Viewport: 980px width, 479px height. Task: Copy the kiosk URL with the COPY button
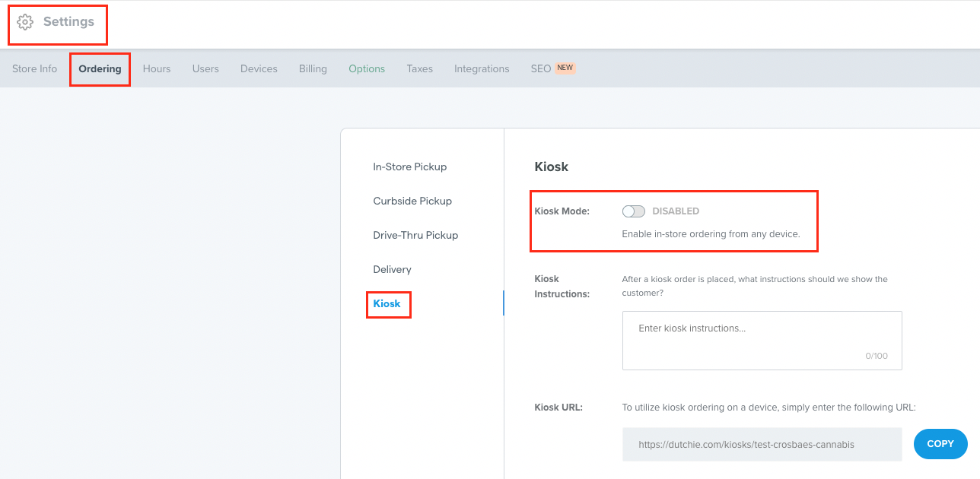pos(940,444)
